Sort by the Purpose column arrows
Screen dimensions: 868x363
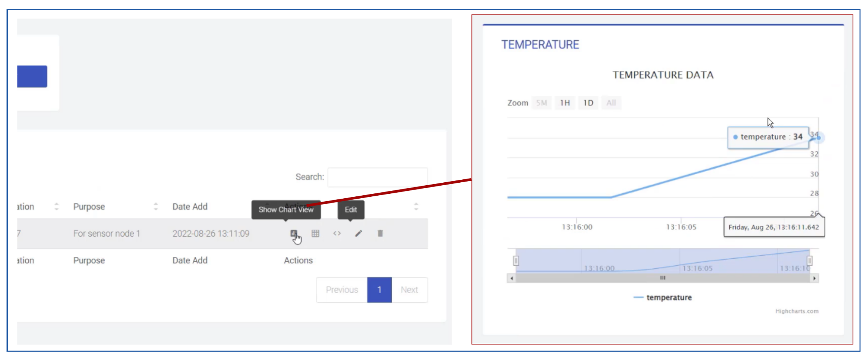click(x=155, y=206)
